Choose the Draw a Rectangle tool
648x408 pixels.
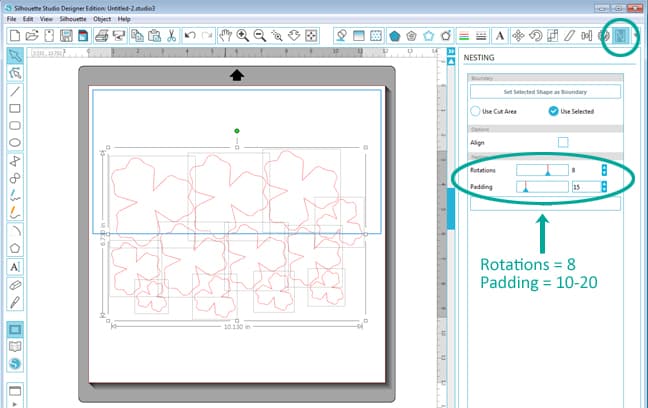15,108
